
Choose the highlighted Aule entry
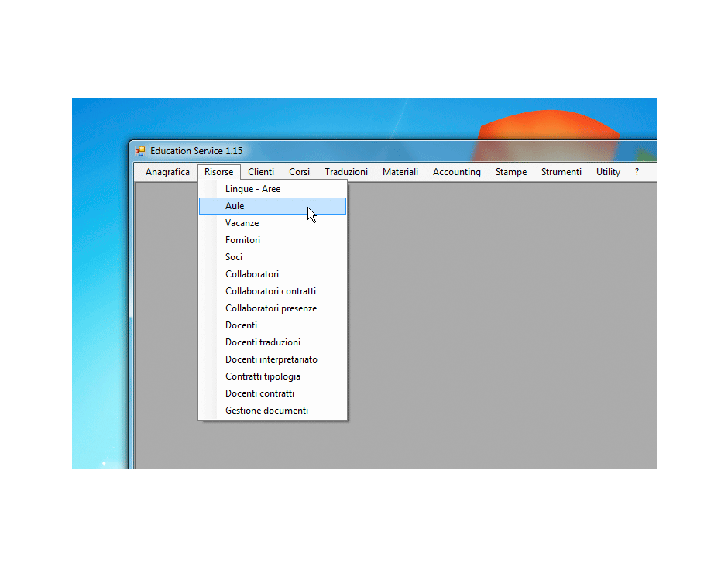click(x=273, y=206)
